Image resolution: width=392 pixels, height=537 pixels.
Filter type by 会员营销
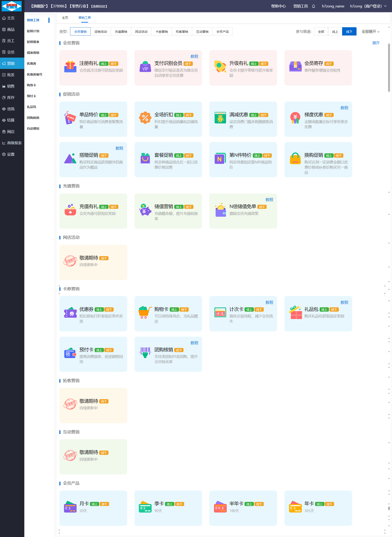tap(80, 32)
